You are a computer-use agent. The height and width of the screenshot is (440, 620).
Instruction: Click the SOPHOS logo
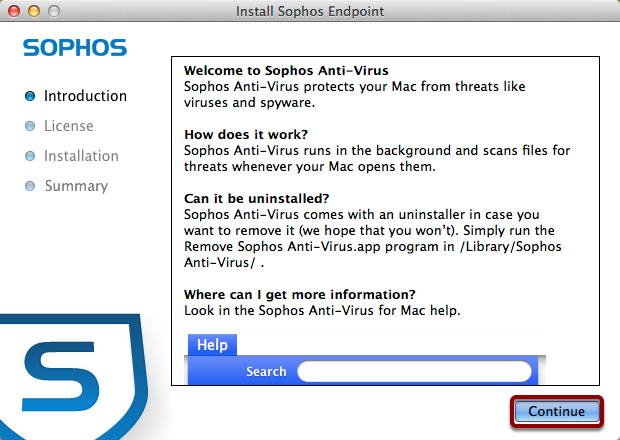75,48
